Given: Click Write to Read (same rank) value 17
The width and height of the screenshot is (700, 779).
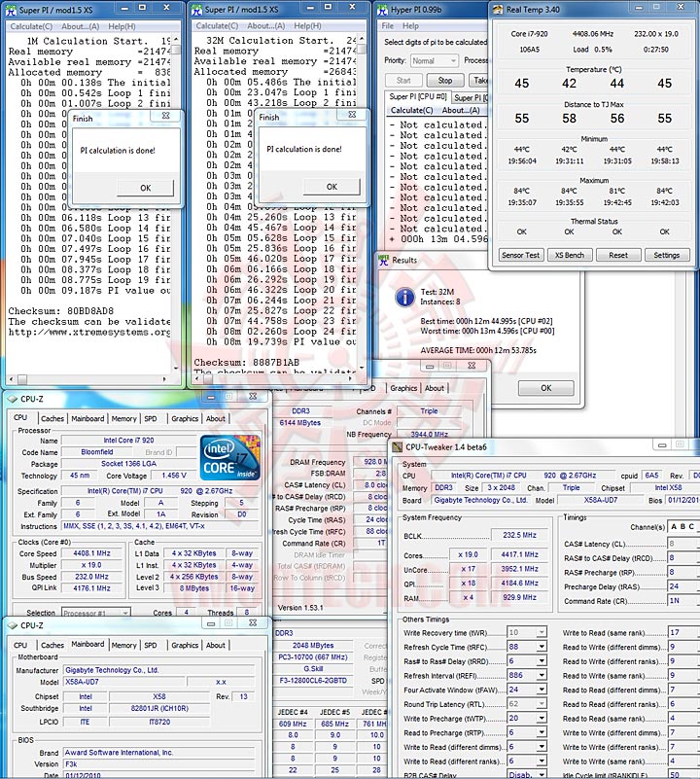Looking at the screenshot, I should (683, 632).
